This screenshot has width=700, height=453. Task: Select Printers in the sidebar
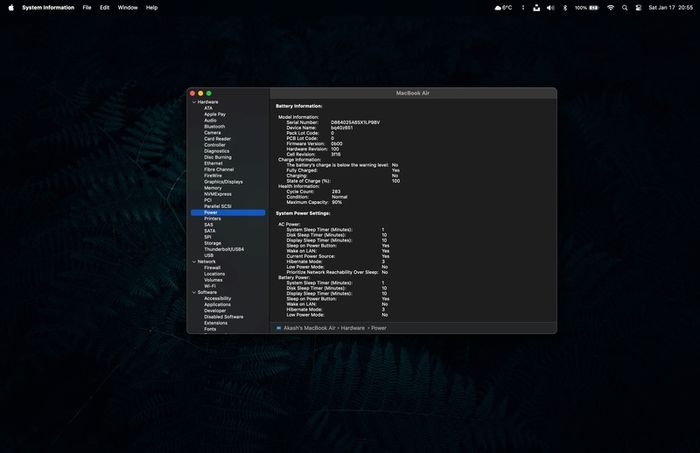click(212, 219)
